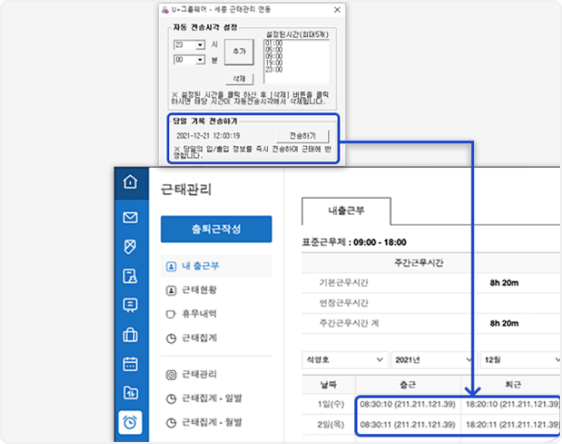Image resolution: width=562 pixels, height=444 pixels.
Task: Click clock-in cell 08:30:10
Action: click(x=408, y=405)
